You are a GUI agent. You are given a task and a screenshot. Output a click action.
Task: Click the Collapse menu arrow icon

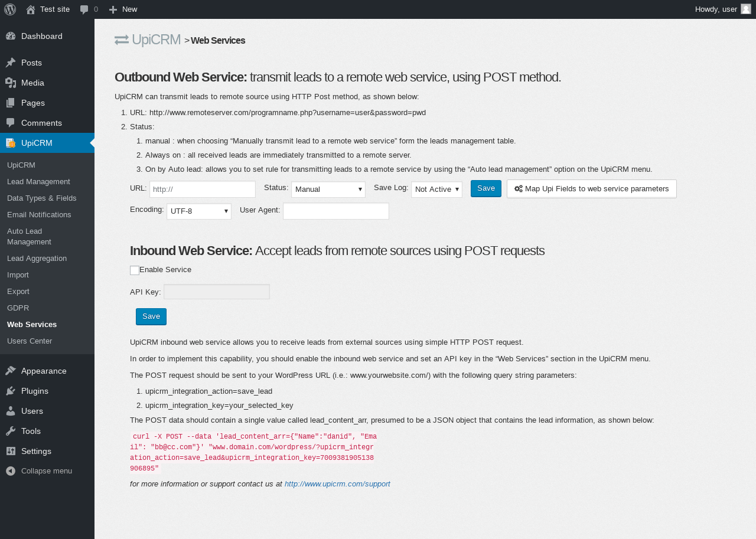point(11,471)
